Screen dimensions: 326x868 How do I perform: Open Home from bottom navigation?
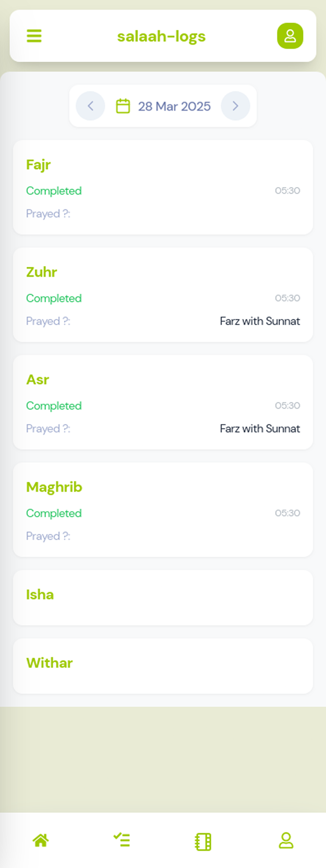(x=41, y=840)
